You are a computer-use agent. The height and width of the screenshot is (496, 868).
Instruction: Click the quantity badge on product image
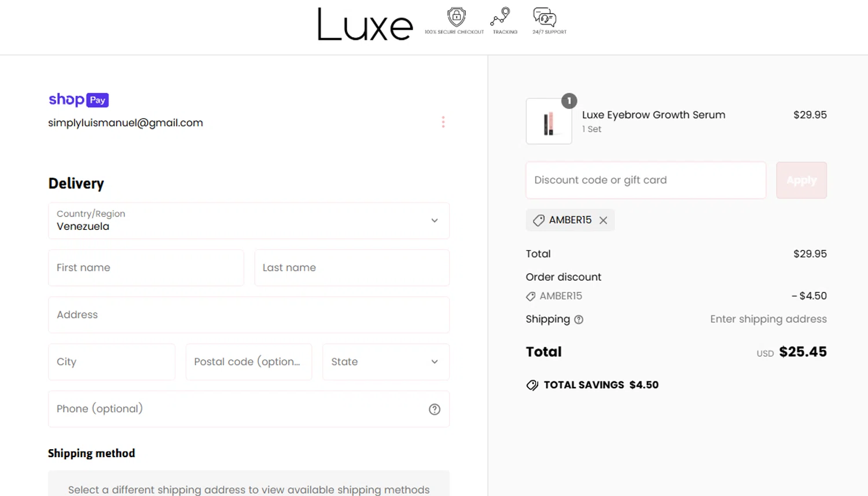569,101
